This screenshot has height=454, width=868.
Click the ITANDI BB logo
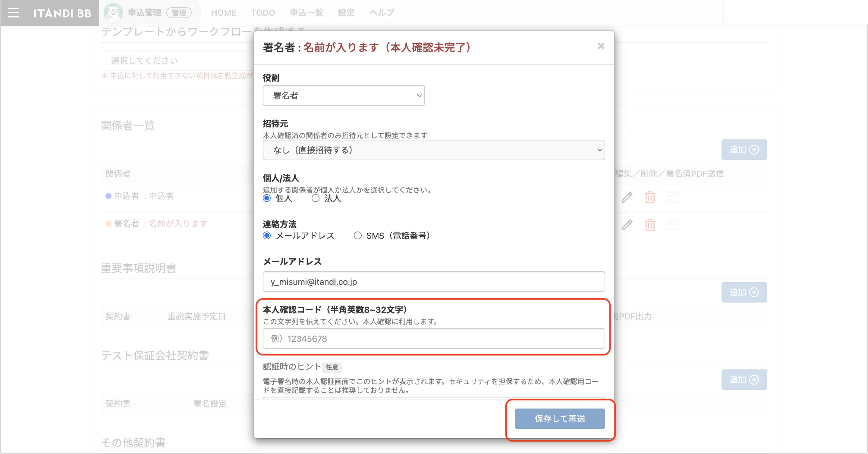pos(62,13)
